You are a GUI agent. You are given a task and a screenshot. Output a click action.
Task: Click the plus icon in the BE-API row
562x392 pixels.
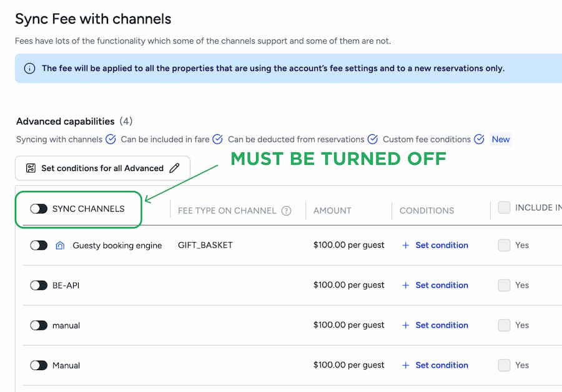tap(405, 285)
